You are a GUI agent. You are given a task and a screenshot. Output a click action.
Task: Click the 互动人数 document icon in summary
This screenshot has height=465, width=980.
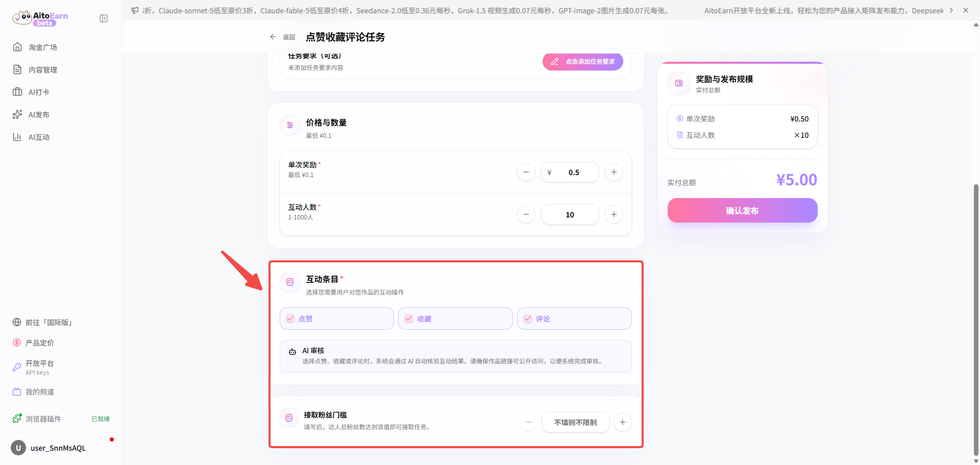click(x=680, y=135)
